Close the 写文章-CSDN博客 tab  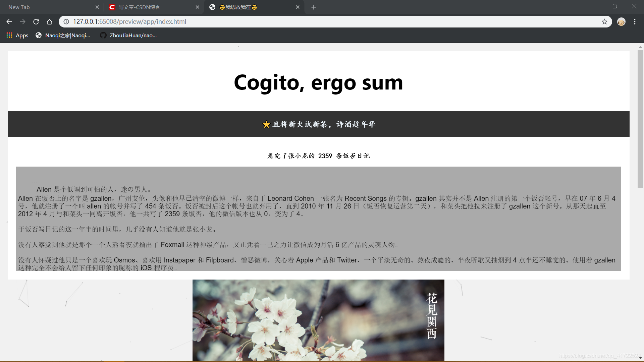[197, 7]
